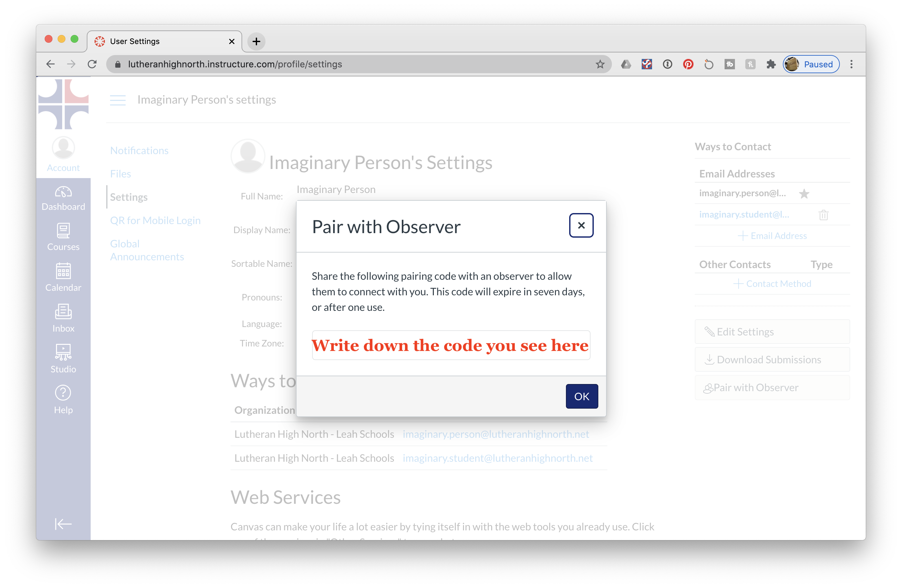The width and height of the screenshot is (902, 588).
Task: Open the Files page
Action: pos(120,174)
